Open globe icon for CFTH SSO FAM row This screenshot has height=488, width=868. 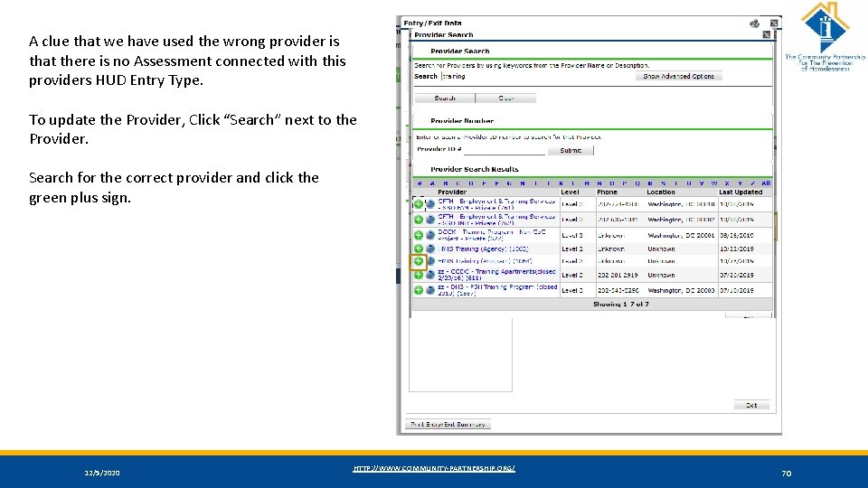(x=430, y=204)
